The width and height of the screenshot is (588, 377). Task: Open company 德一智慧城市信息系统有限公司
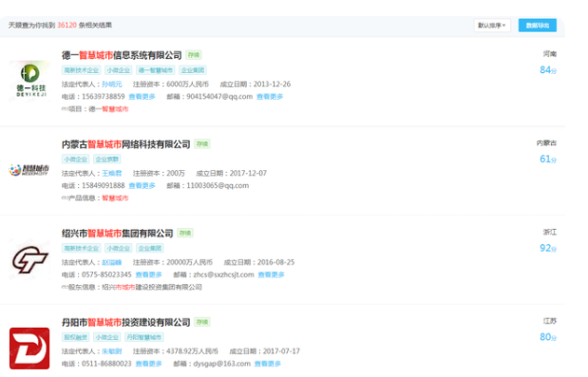(x=122, y=55)
